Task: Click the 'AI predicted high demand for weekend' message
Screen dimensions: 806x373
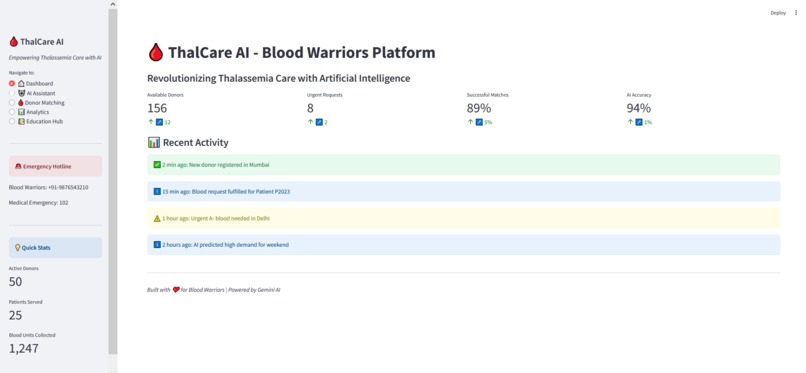Action: click(241, 245)
